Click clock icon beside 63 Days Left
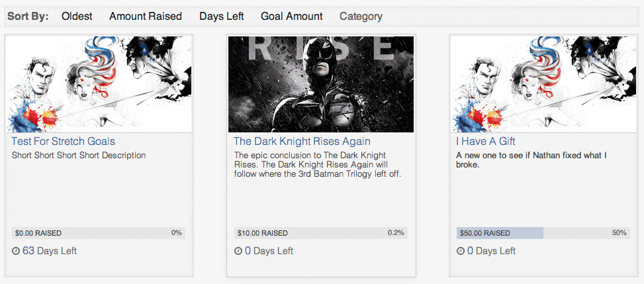 pyautogui.click(x=16, y=252)
